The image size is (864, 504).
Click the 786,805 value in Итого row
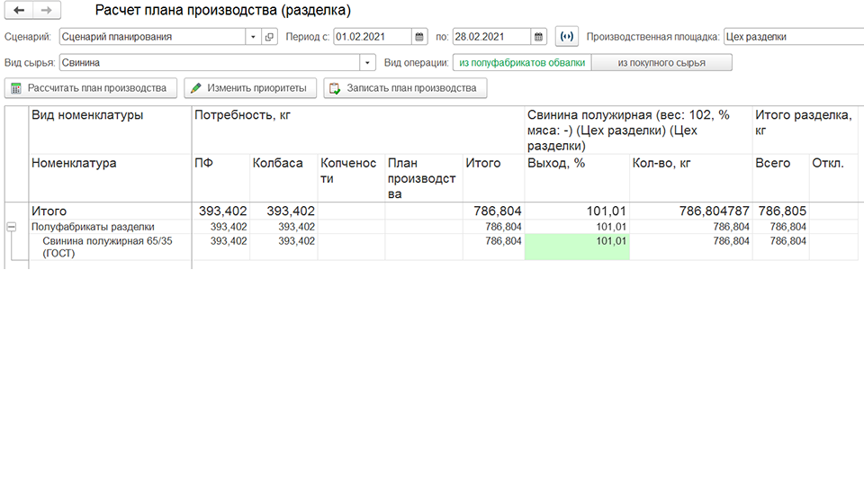782,211
